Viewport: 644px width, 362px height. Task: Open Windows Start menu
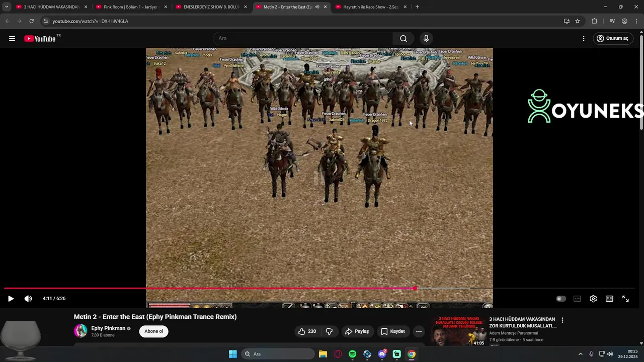click(x=233, y=354)
